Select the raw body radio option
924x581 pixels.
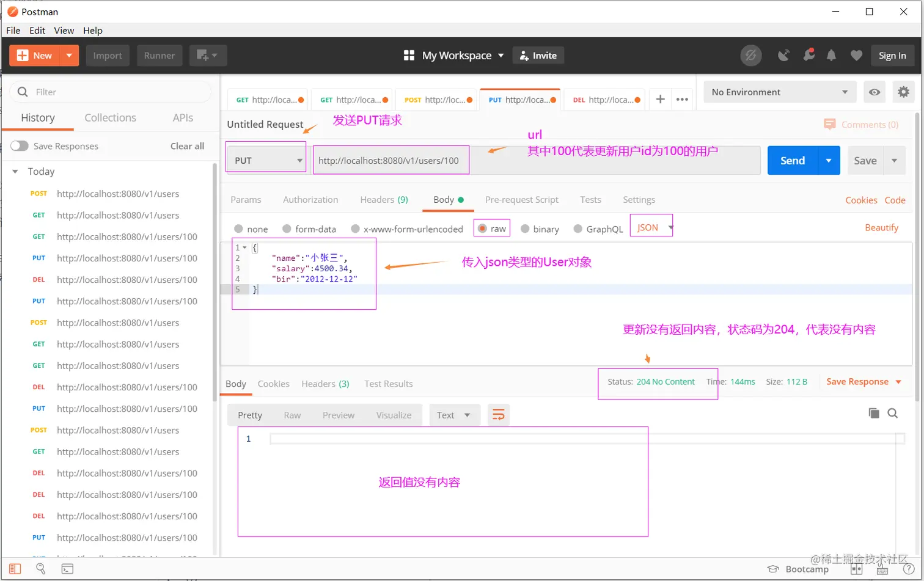[x=482, y=228]
